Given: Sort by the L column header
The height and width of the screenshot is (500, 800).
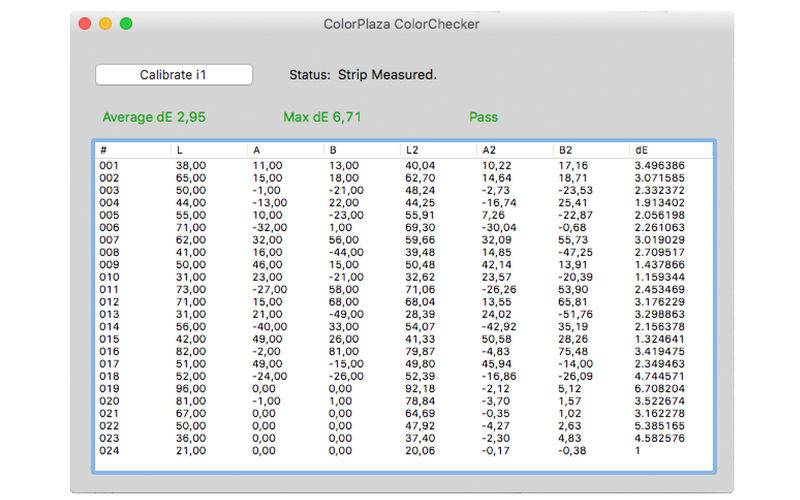Looking at the screenshot, I should click(209, 150).
